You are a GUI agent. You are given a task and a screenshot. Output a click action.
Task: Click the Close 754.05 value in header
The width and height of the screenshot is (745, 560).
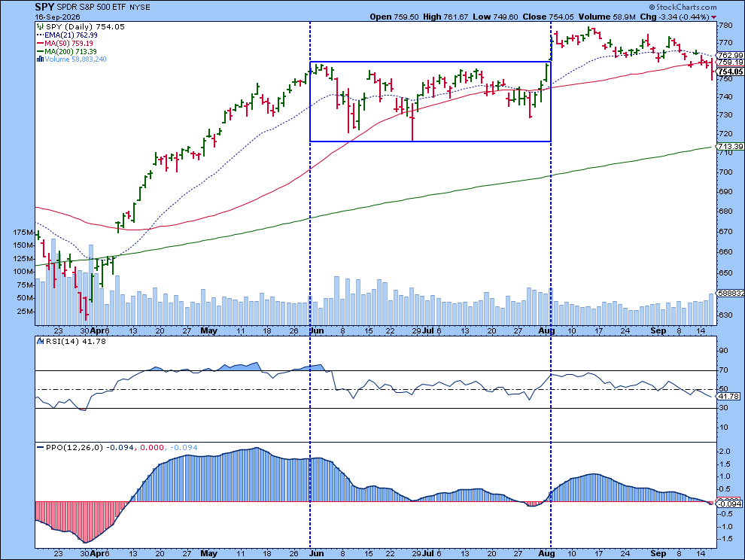tap(549, 17)
